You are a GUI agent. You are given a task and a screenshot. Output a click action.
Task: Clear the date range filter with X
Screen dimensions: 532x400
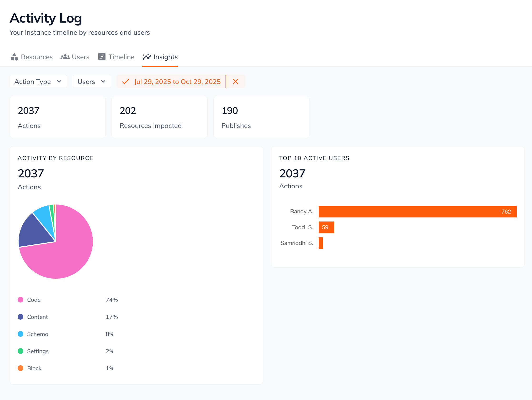click(236, 81)
